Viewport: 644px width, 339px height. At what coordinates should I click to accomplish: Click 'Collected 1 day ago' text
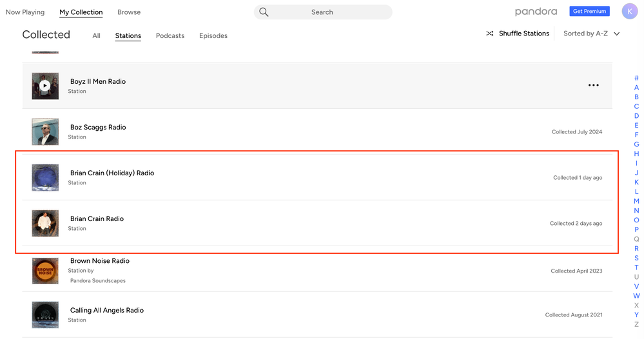click(x=578, y=178)
